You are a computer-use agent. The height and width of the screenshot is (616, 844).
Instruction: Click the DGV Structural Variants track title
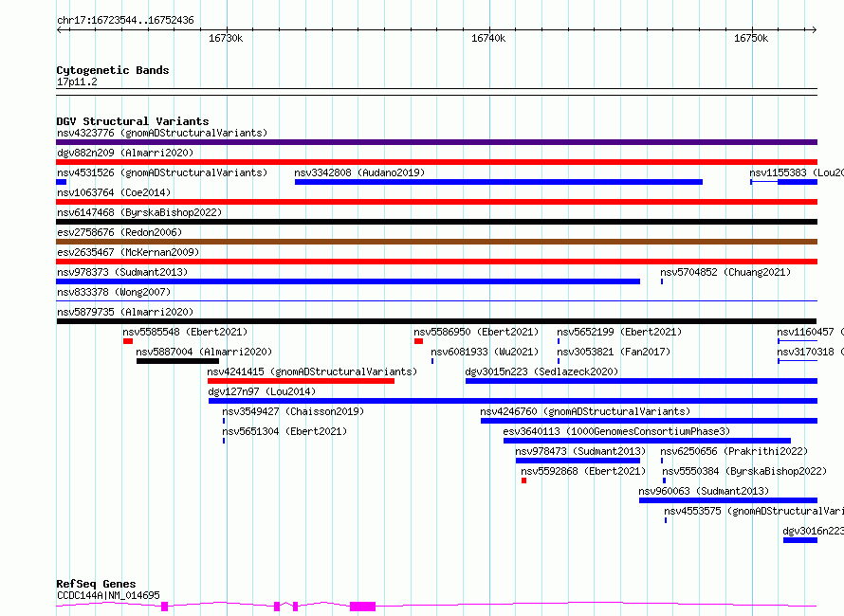pos(133,121)
